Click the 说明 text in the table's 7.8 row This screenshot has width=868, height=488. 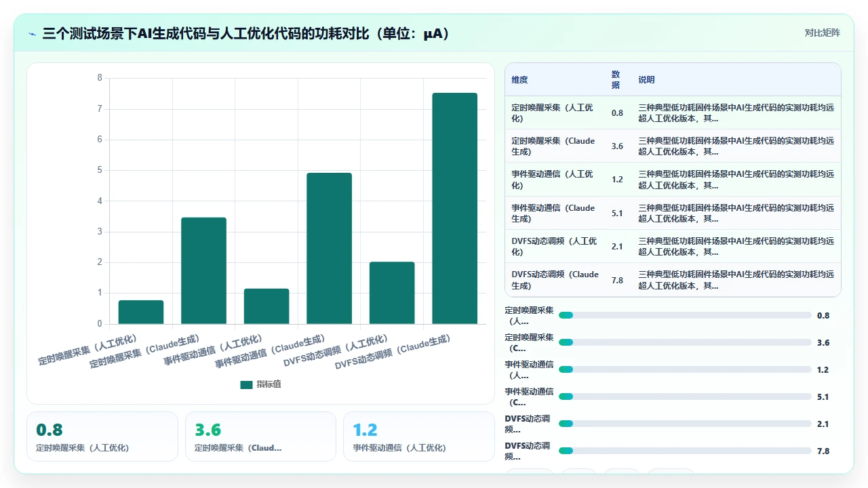coord(736,280)
